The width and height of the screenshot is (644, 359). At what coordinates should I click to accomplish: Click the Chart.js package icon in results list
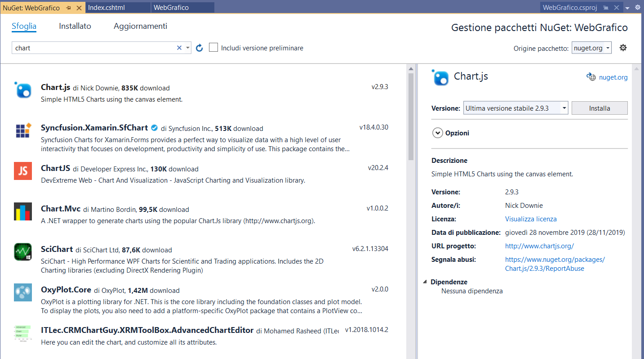(23, 90)
